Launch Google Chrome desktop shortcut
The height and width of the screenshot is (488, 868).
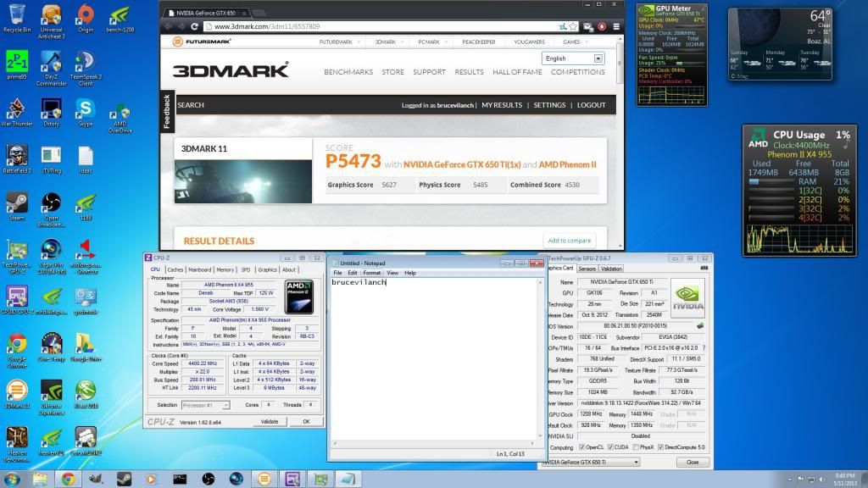click(17, 350)
